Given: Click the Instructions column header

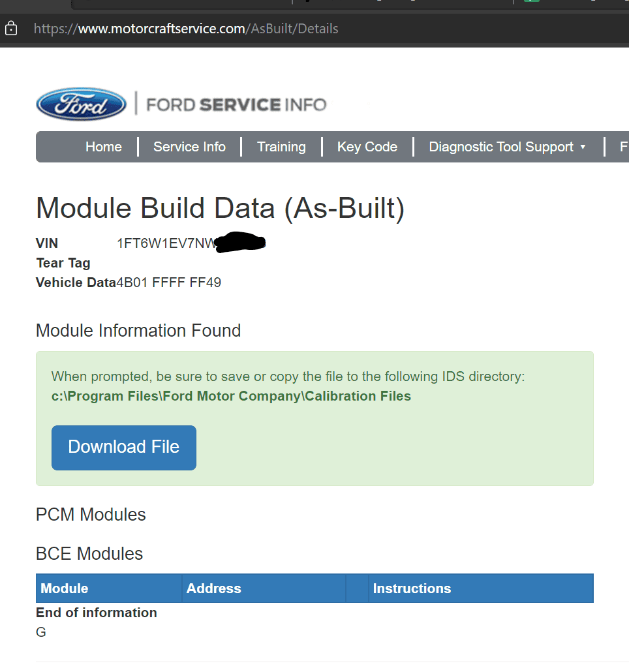Looking at the screenshot, I should point(412,588).
